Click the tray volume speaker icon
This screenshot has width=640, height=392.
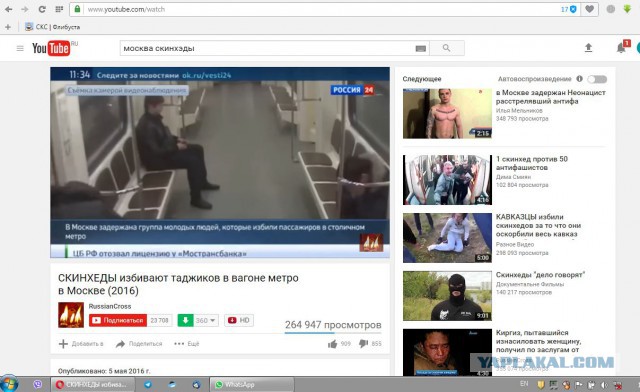point(604,385)
